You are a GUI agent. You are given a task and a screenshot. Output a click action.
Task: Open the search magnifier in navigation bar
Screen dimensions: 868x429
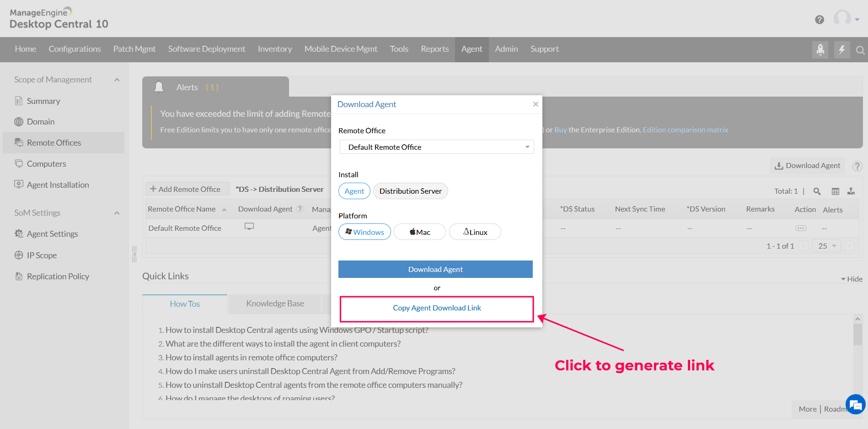click(x=860, y=50)
